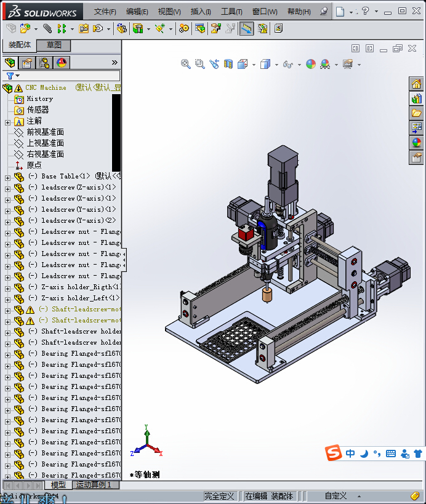Click the Apply Scene icon
This screenshot has height=504, width=426.
(325, 64)
